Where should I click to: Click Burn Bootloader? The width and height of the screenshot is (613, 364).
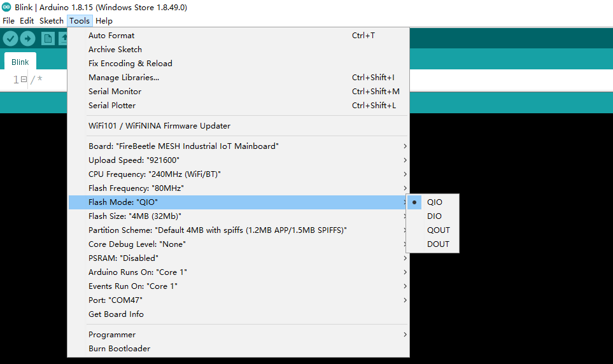239,349
